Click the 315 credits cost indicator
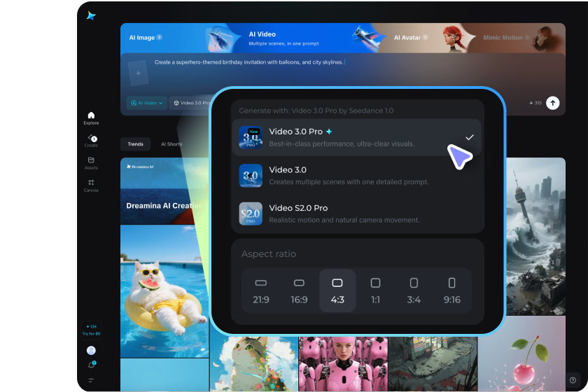The height and width of the screenshot is (392, 588). pos(535,103)
